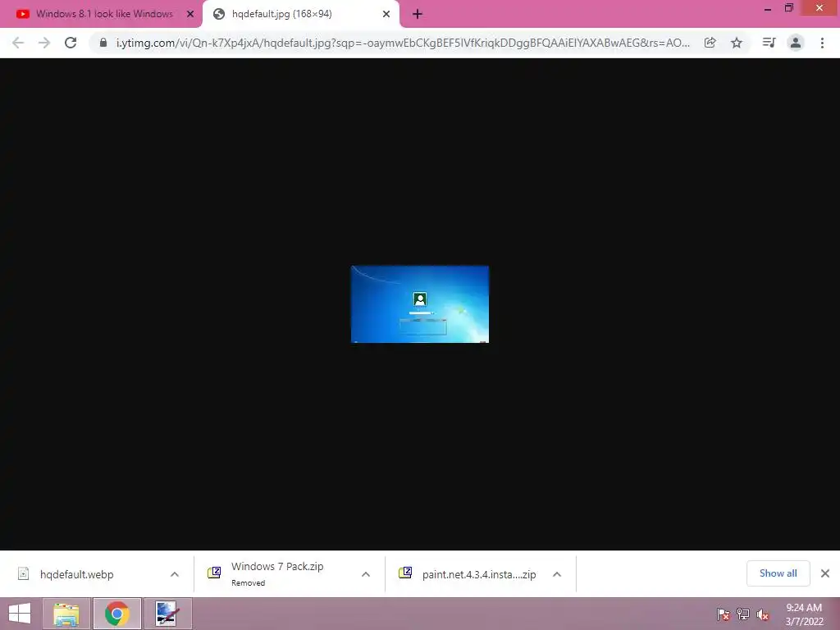Click the muted volume tray icon
The height and width of the screenshot is (630, 840).
763,614
